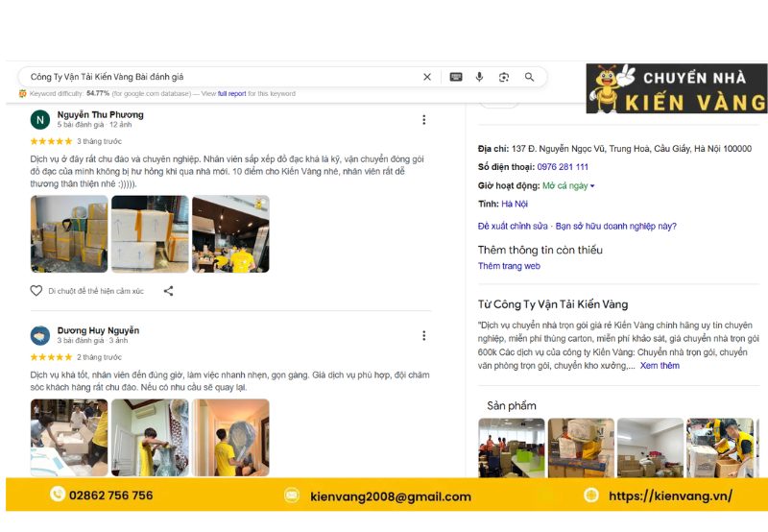Open the on-screen keyboard input tool
The height and width of the screenshot is (532, 768).
(456, 77)
